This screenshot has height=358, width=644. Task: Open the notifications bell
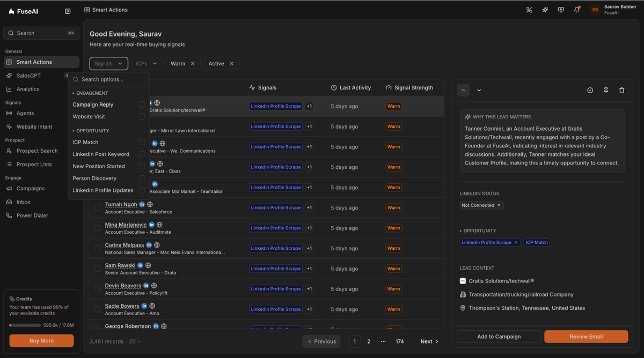(x=577, y=10)
